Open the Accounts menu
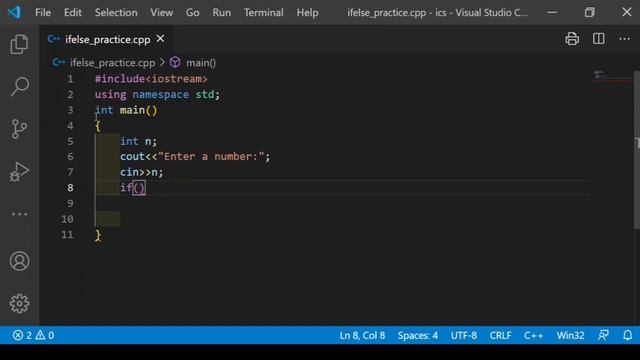Image resolution: width=640 pixels, height=360 pixels. (x=19, y=261)
